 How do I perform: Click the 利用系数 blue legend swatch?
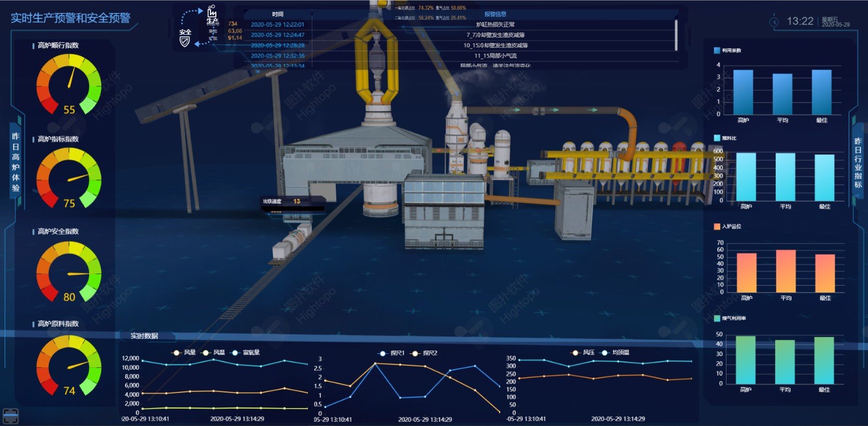click(717, 50)
